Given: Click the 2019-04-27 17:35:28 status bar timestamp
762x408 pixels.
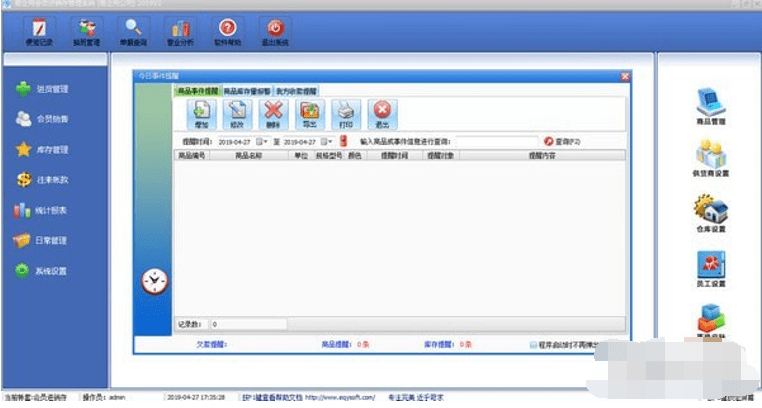Looking at the screenshot, I should tap(196, 397).
